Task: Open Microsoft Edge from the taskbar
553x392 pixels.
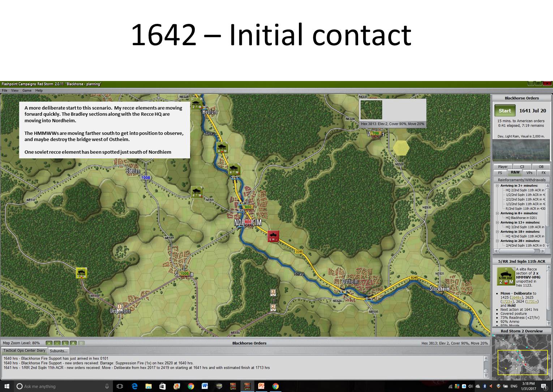Action: click(134, 386)
